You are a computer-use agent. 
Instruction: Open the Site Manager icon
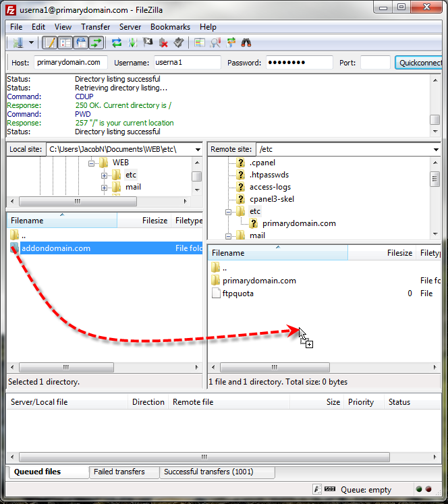coord(17,43)
